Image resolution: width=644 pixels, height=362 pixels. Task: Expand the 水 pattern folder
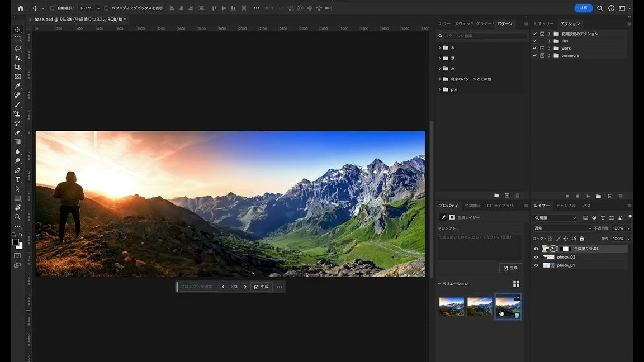439,69
